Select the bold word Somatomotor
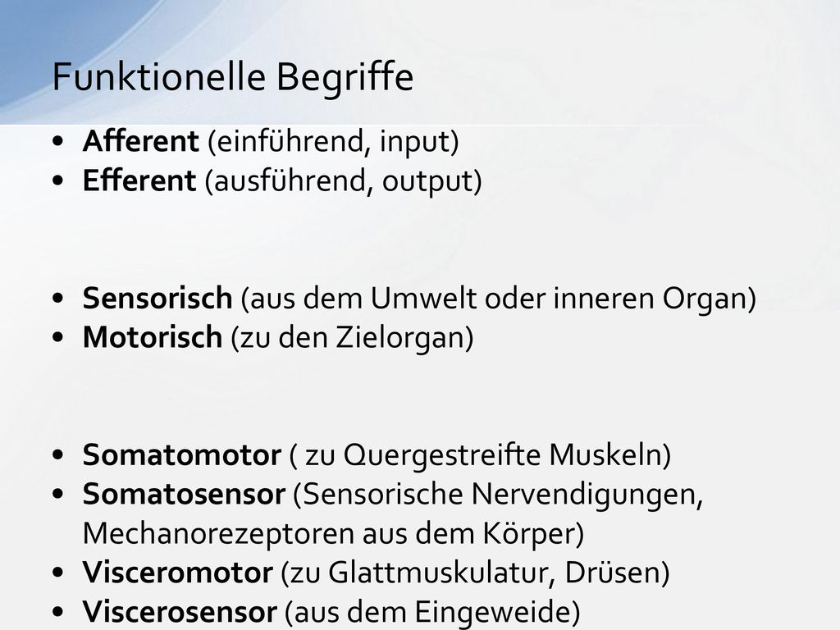This screenshot has height=630, width=840. [x=181, y=454]
